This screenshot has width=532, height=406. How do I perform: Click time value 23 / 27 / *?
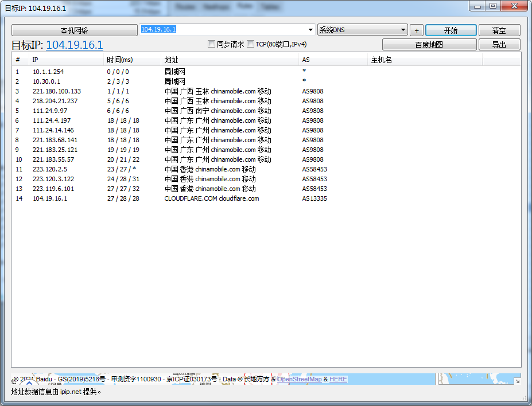click(122, 169)
